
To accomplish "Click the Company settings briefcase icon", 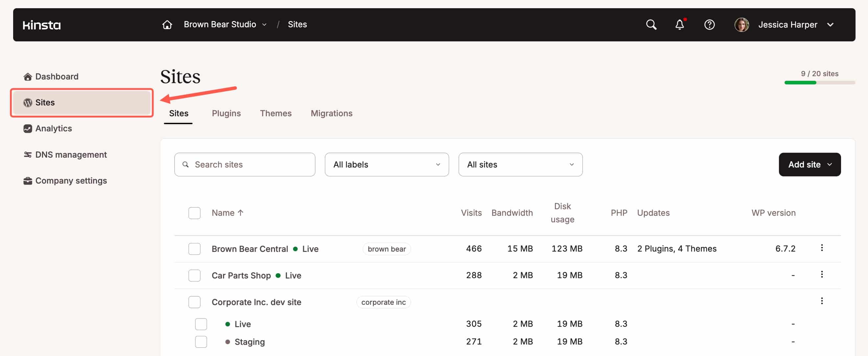I will (28, 181).
